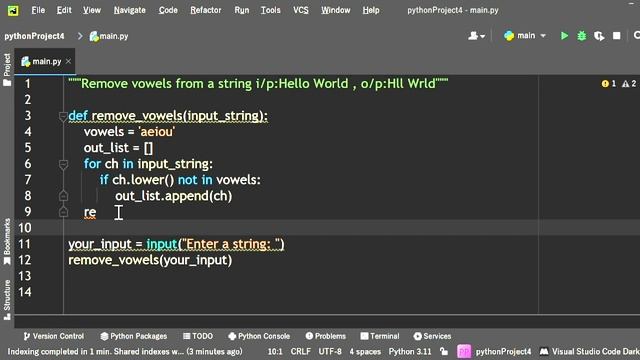Click the 're' text on line 9

90,212
